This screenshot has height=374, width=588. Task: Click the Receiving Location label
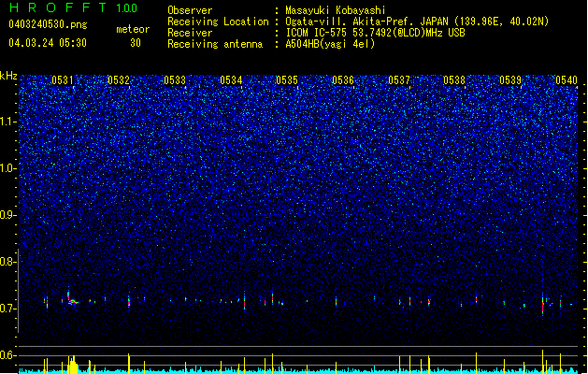point(218,22)
